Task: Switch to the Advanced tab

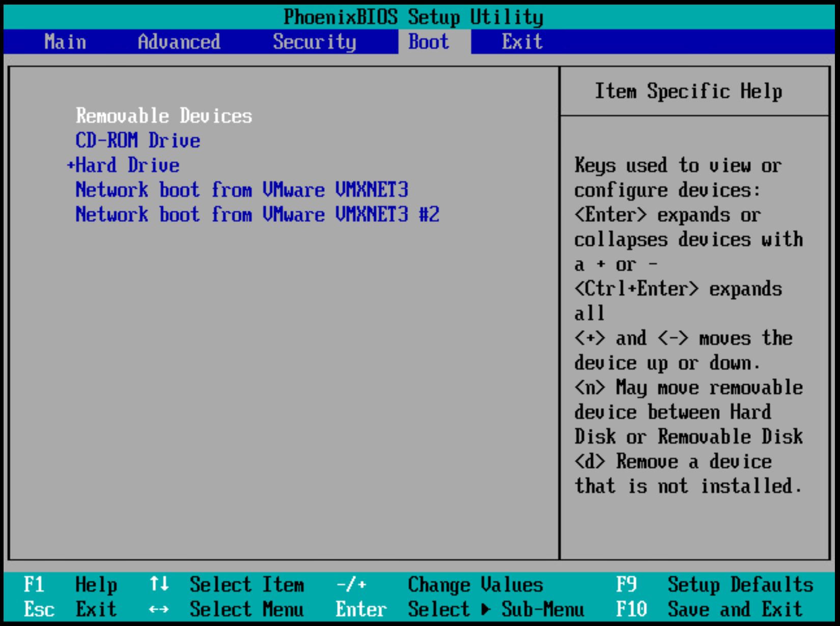Action: tap(179, 42)
